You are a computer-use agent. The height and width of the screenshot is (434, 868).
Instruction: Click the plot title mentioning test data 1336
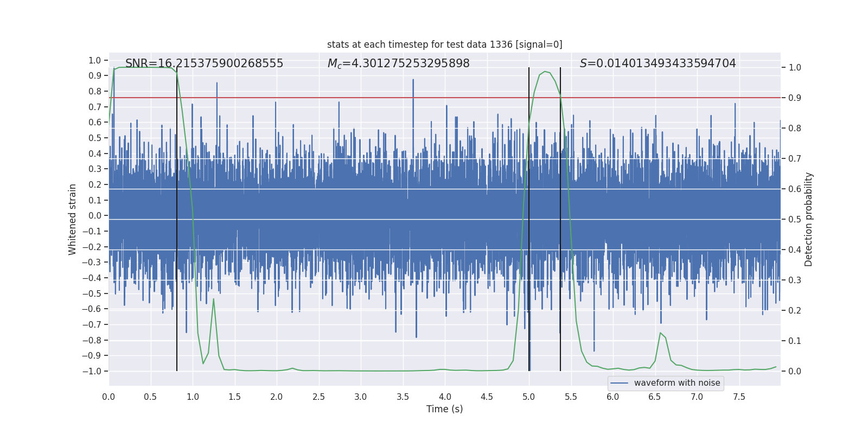445,44
